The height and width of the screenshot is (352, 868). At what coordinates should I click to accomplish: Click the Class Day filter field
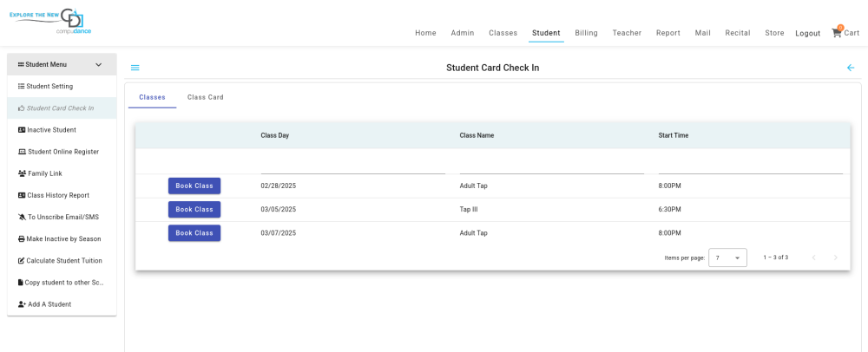coord(352,166)
